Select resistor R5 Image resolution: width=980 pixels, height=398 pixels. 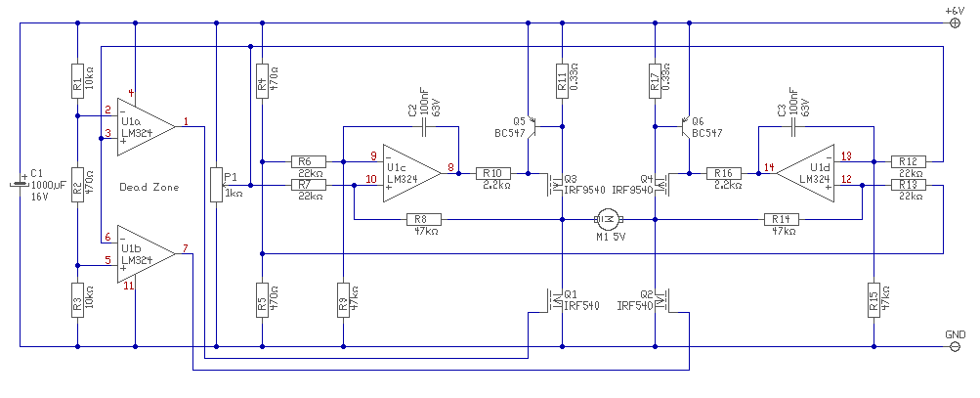coord(263,300)
